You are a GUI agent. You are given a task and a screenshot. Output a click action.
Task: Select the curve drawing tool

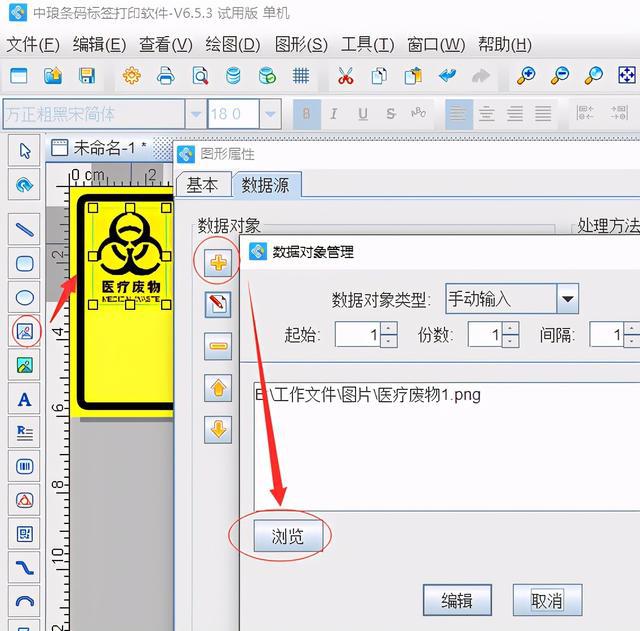24,568
